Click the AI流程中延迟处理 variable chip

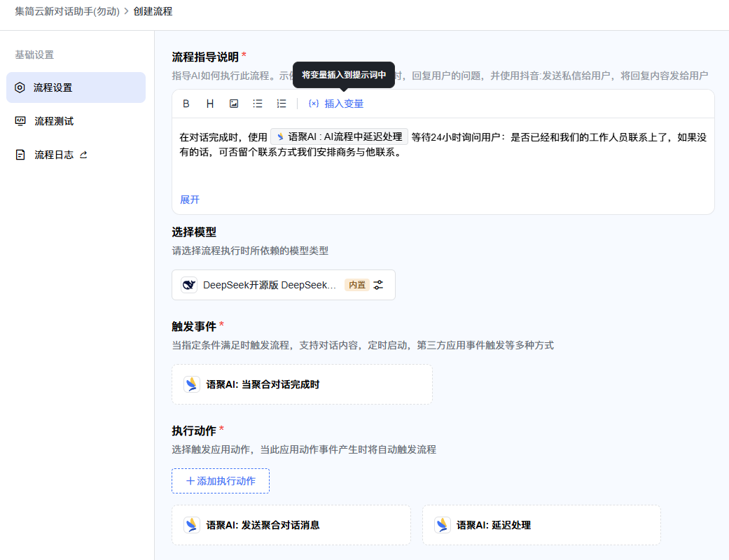tap(340, 136)
